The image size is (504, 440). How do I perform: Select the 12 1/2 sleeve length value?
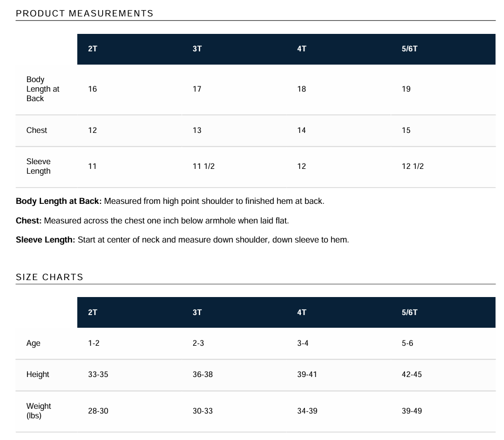tap(413, 166)
